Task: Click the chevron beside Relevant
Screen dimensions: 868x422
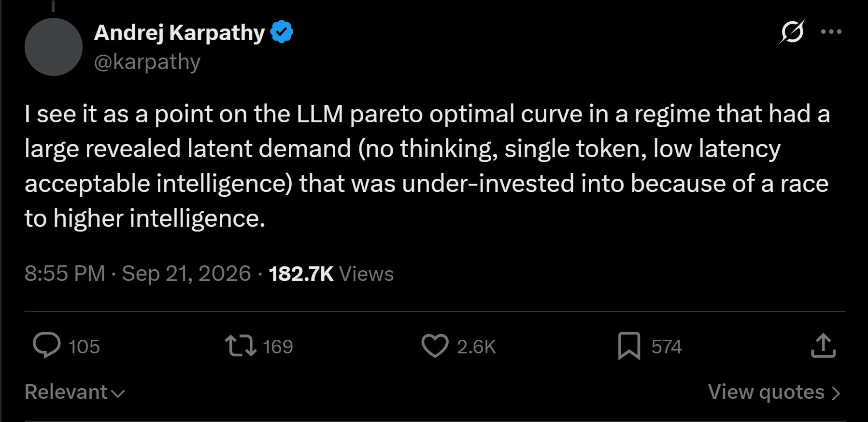Action: [118, 394]
